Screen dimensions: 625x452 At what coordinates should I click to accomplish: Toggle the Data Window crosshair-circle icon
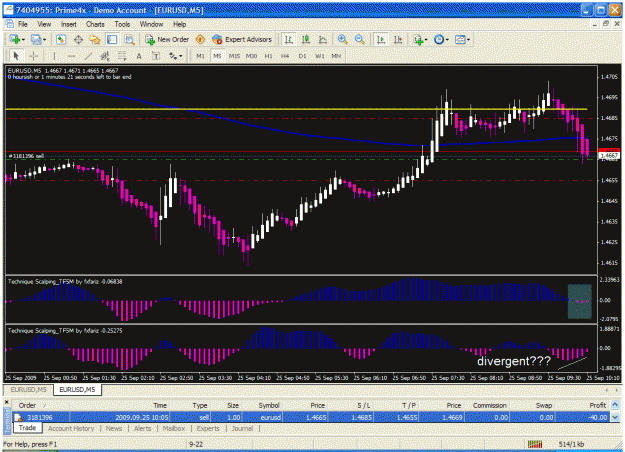[x=78, y=39]
